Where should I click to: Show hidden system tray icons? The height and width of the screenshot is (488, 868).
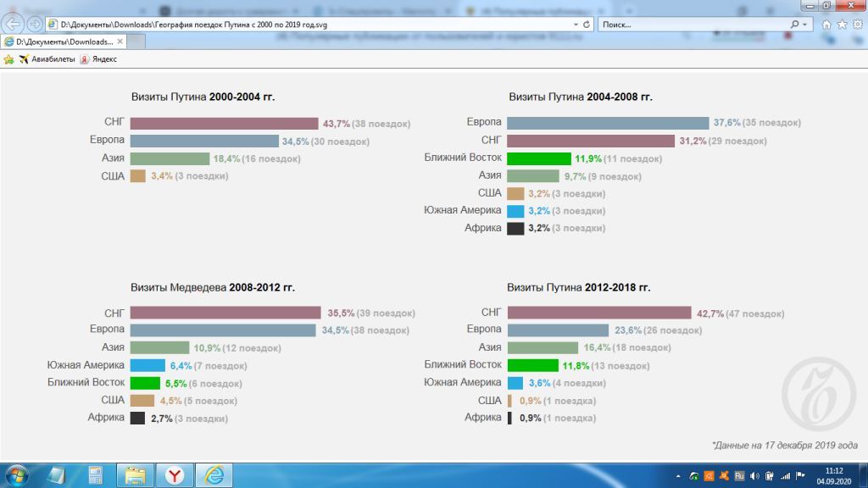pyautogui.click(x=679, y=475)
